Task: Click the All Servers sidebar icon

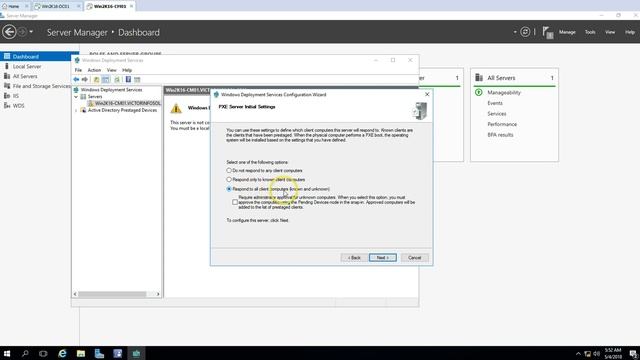Action: coord(7,76)
